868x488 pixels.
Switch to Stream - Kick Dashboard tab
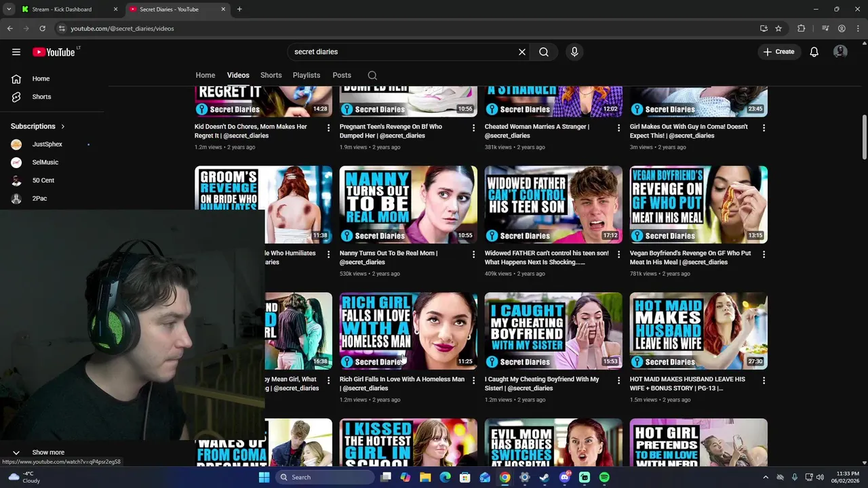(68, 9)
